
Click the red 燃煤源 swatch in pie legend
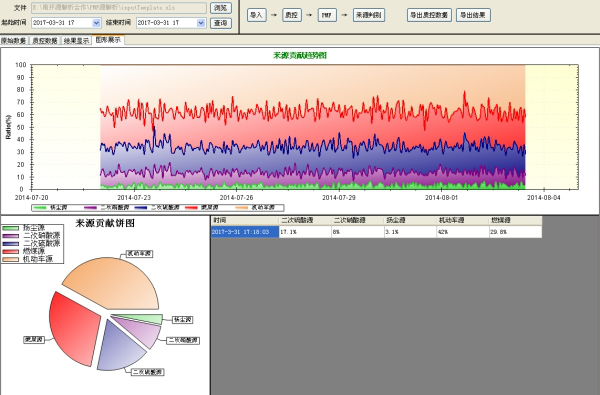(x=11, y=251)
